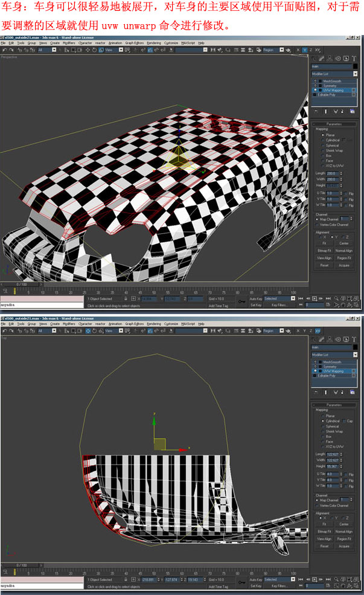
Task: Toggle Cap checkbox beside Cylindrical in the Top-view window
Action: 344,421
